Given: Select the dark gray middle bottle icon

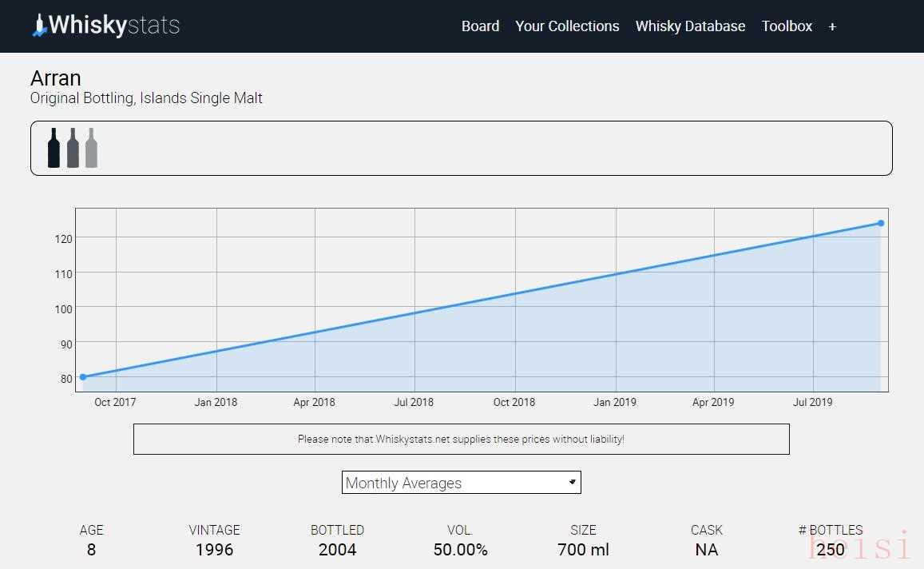Looking at the screenshot, I should [73, 148].
